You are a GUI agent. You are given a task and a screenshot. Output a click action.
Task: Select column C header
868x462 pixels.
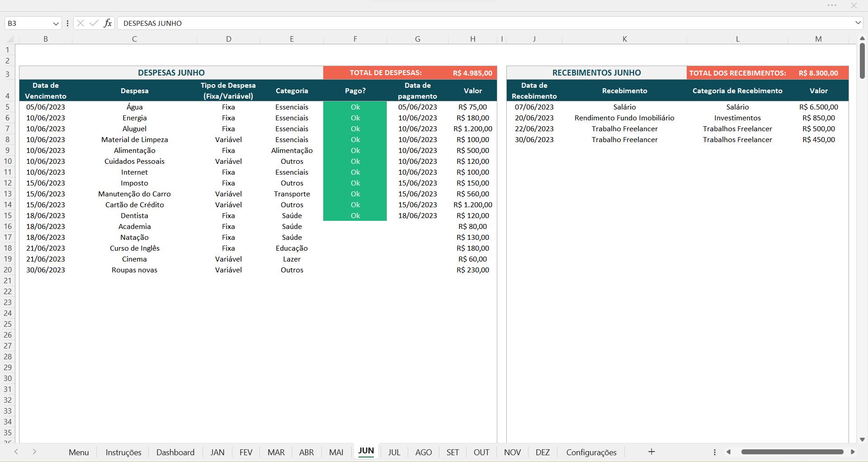[134, 39]
